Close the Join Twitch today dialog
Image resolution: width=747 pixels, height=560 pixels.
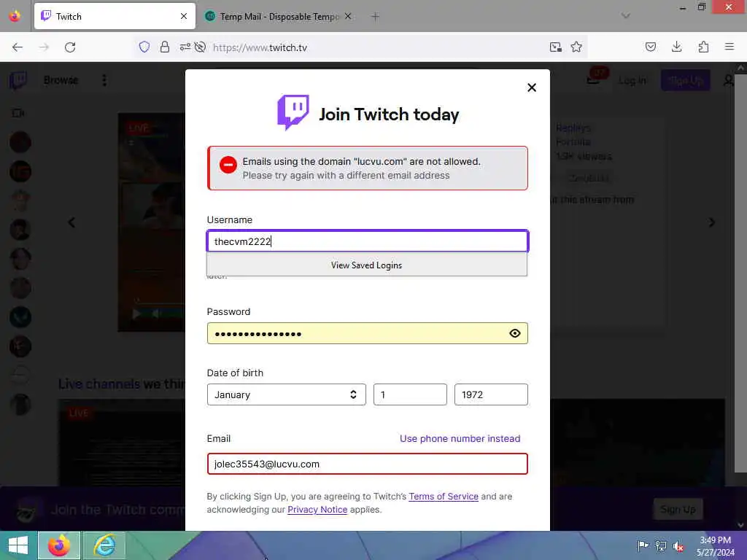tap(532, 87)
